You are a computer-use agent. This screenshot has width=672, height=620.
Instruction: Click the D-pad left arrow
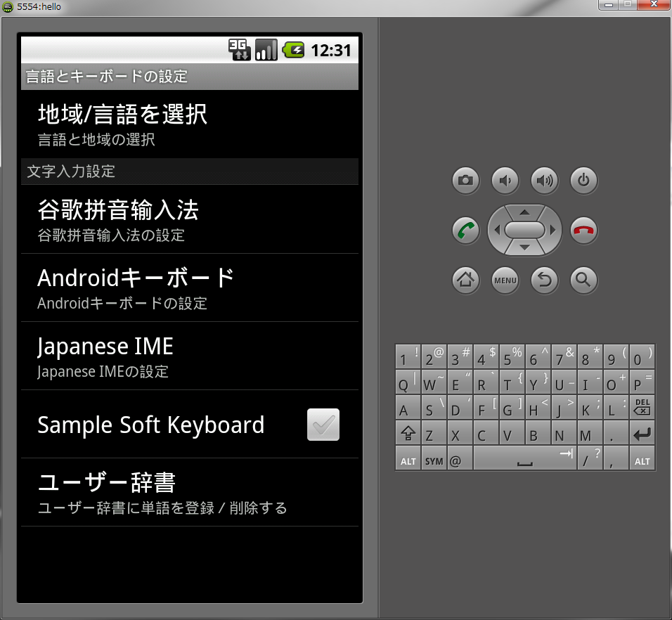(x=497, y=230)
